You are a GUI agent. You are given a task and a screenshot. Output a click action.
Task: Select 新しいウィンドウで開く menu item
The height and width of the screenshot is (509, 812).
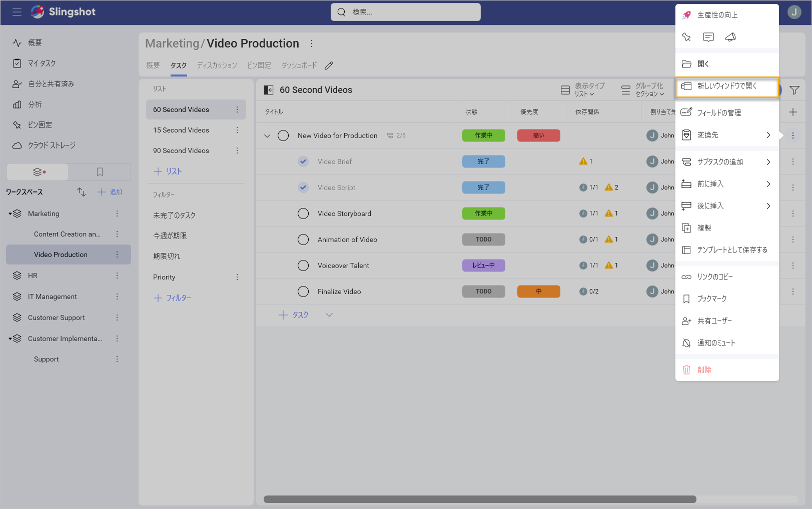coord(727,86)
